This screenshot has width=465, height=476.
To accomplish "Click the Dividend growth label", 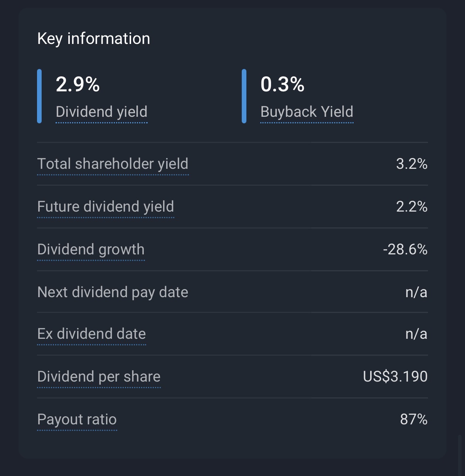I will 91,249.
